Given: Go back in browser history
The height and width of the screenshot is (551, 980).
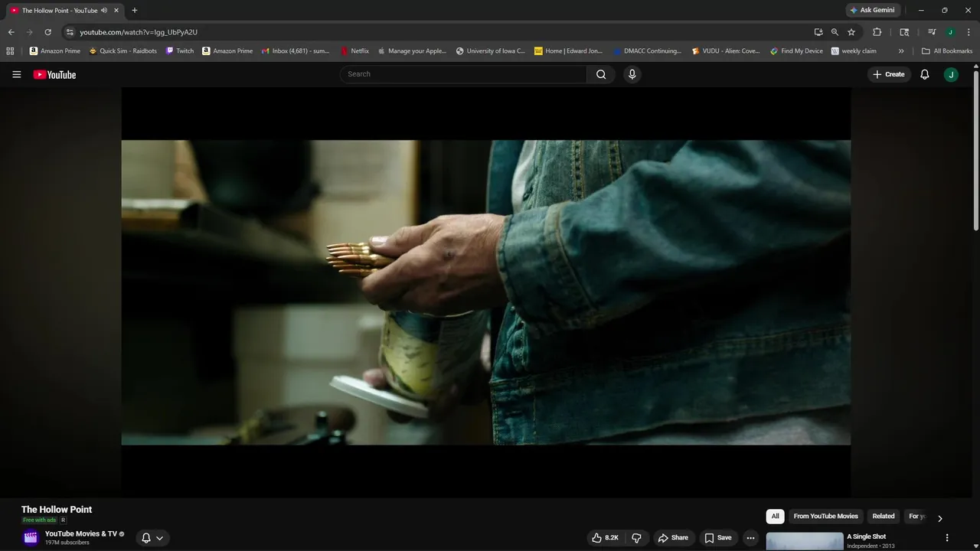Looking at the screenshot, I should [x=11, y=32].
